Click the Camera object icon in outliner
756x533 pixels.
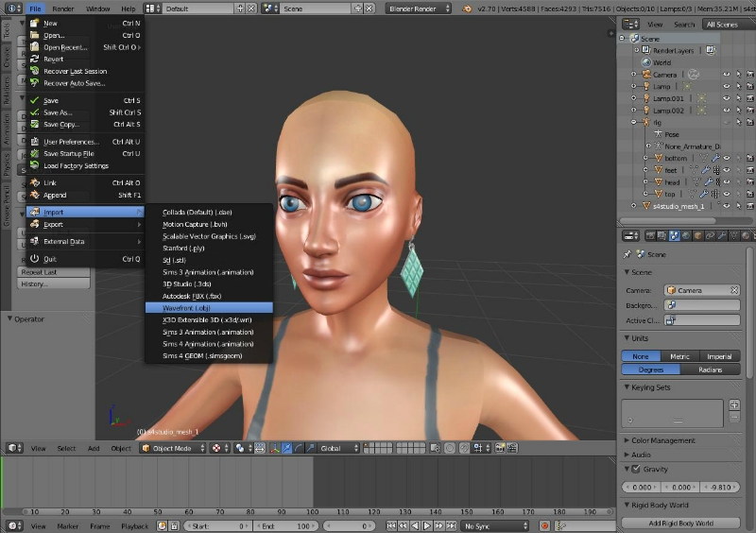646,74
